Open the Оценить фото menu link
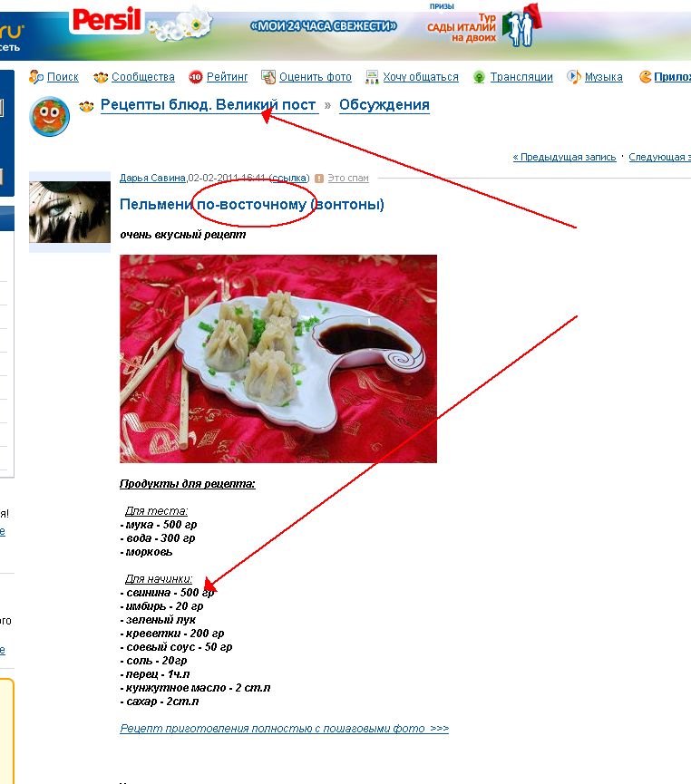This screenshot has height=784, width=691. pyautogui.click(x=316, y=77)
